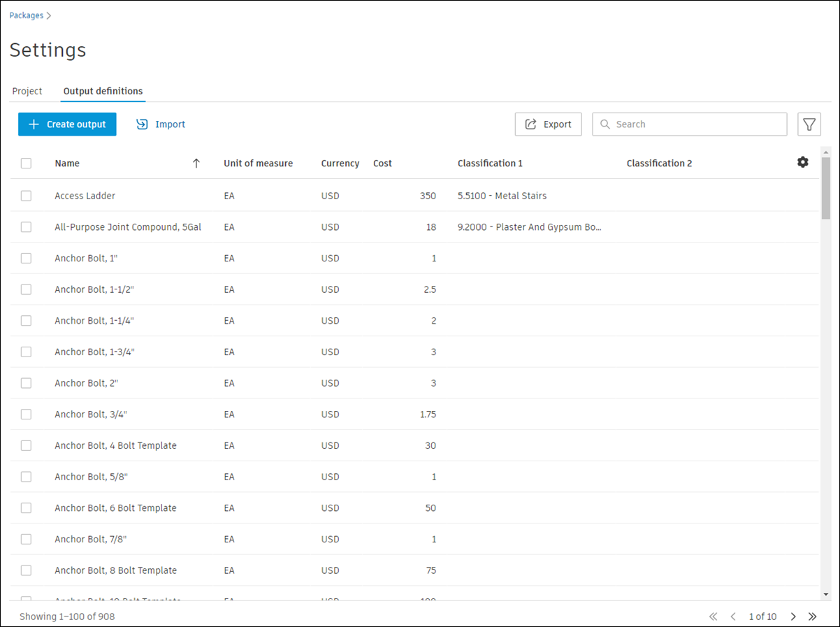
Task: Jump to the first page of results
Action: click(x=714, y=617)
